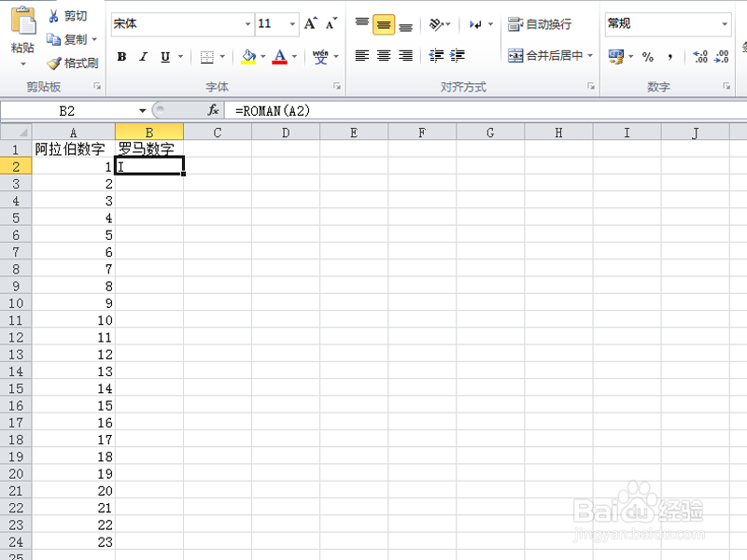Viewport: 747px width, 560px height.
Task: Align text right
Action: pos(405,55)
